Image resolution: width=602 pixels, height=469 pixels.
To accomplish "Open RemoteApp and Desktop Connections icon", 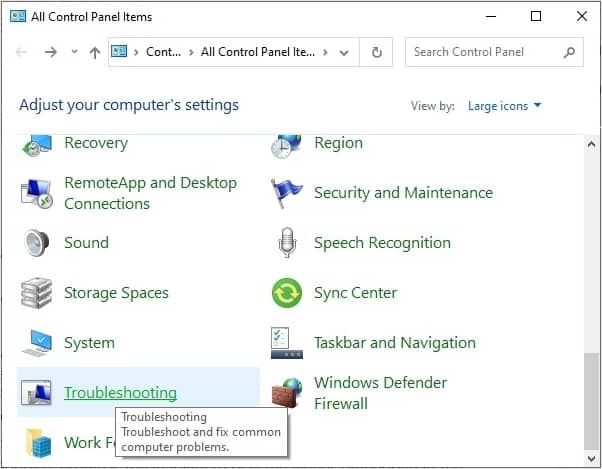I will (36, 193).
